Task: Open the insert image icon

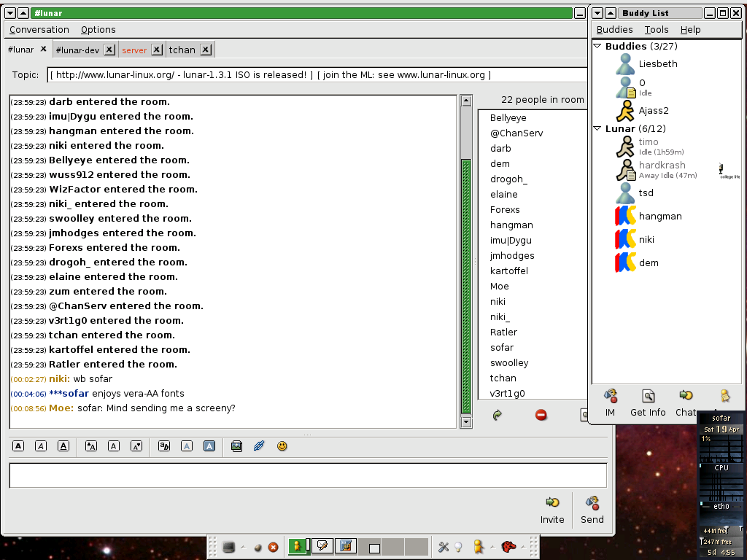Action: 236,446
